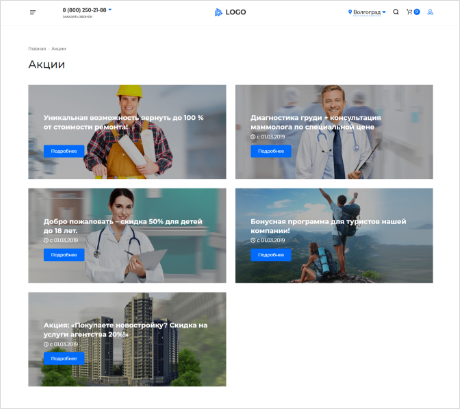Expand the phone number dropdown arrow
460x410 pixels.
[110, 10]
